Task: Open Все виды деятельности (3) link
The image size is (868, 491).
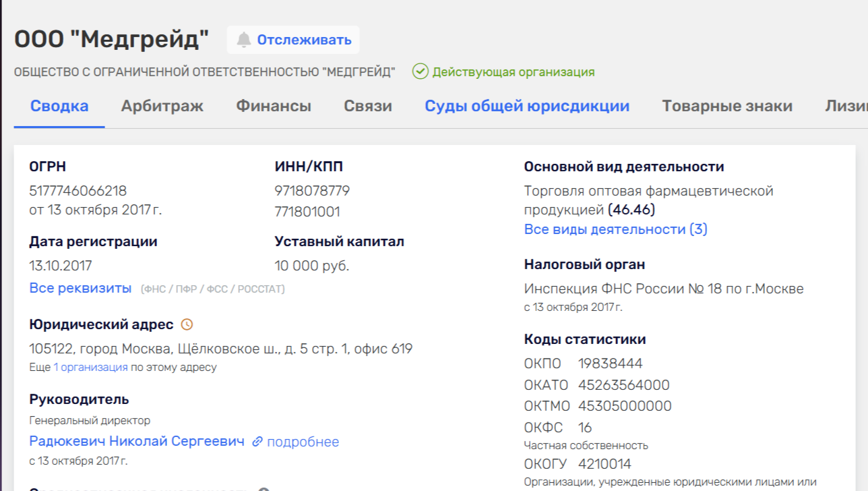Action: (x=616, y=229)
